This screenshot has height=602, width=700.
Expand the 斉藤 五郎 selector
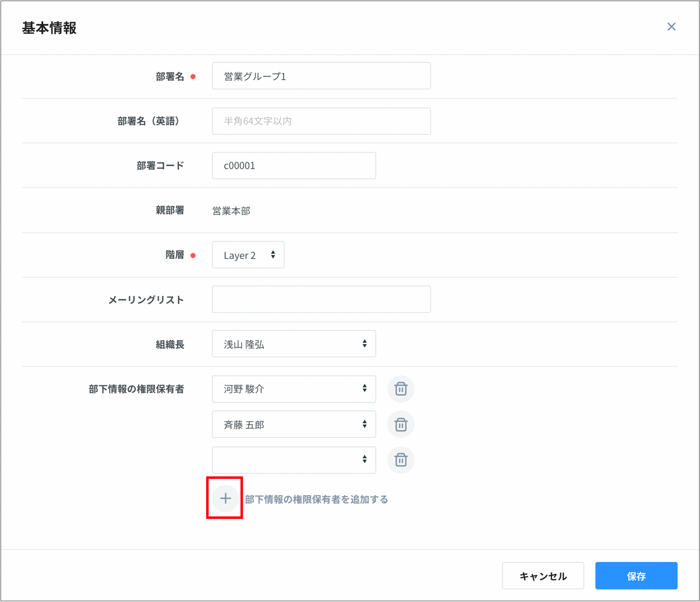tap(294, 424)
